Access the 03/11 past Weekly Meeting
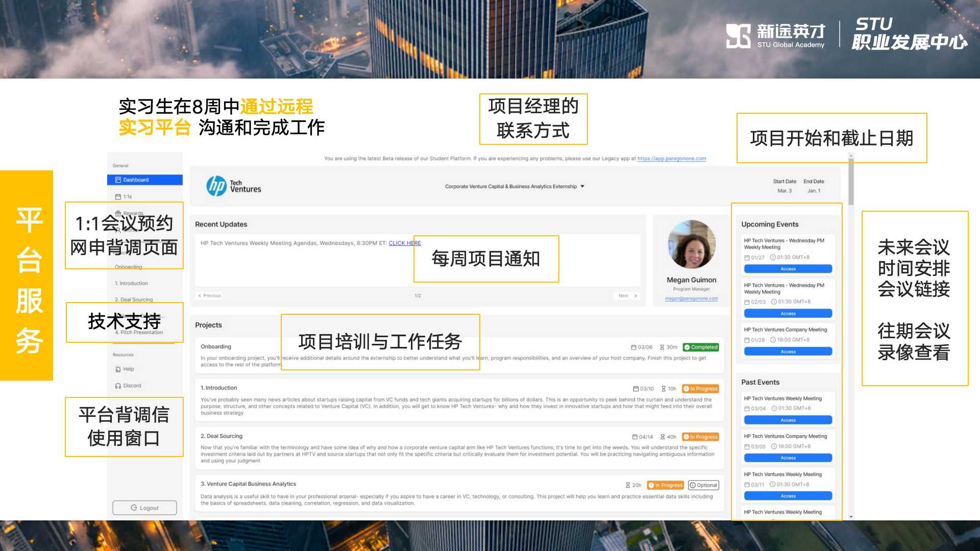 (x=788, y=496)
